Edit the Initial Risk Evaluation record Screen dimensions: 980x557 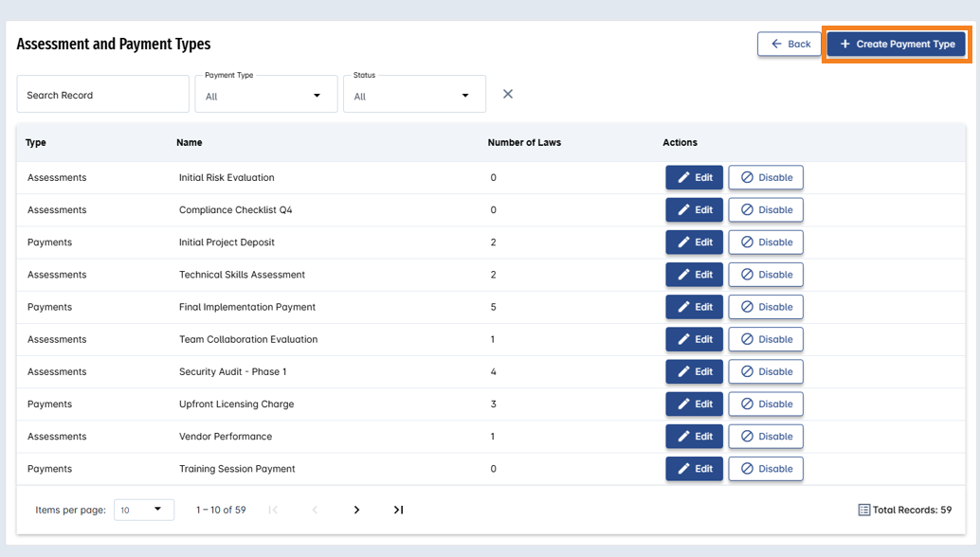[x=694, y=177]
